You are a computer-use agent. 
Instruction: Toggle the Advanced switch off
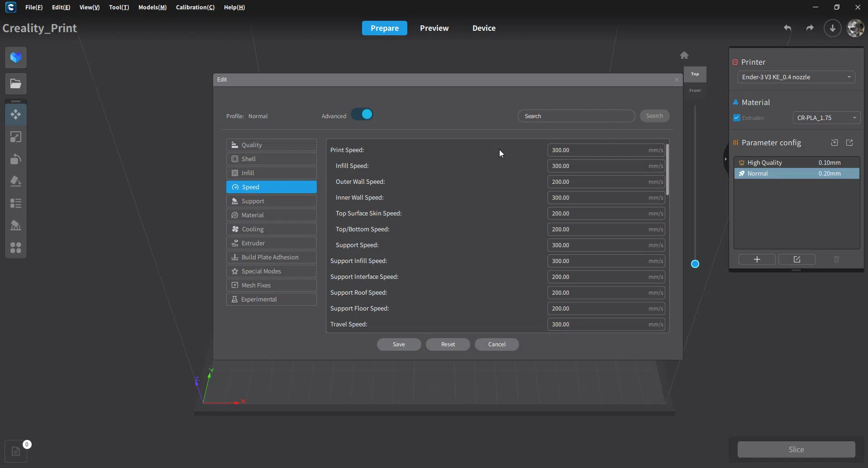pyautogui.click(x=362, y=115)
